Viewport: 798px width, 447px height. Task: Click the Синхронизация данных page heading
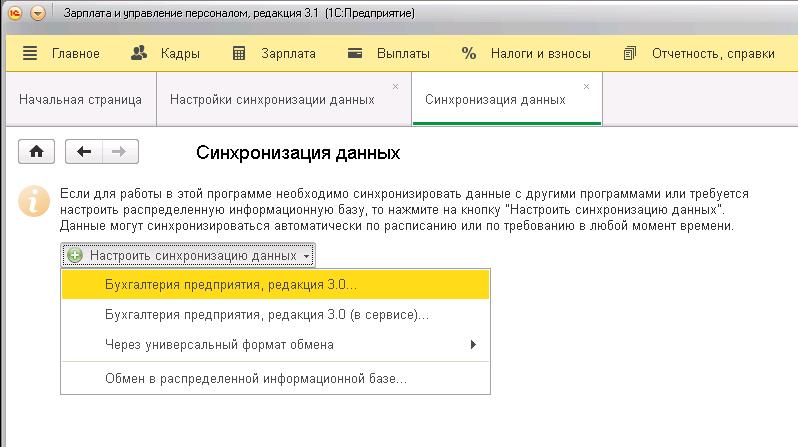coord(298,153)
